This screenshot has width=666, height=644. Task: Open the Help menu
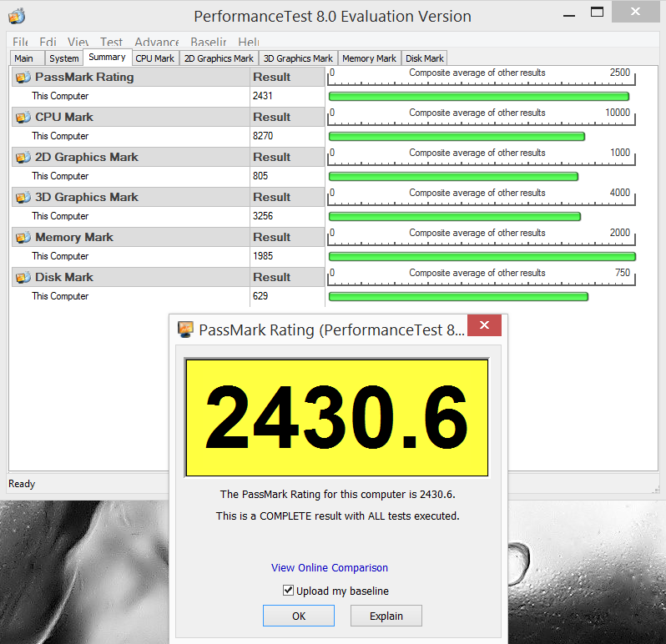tap(249, 42)
